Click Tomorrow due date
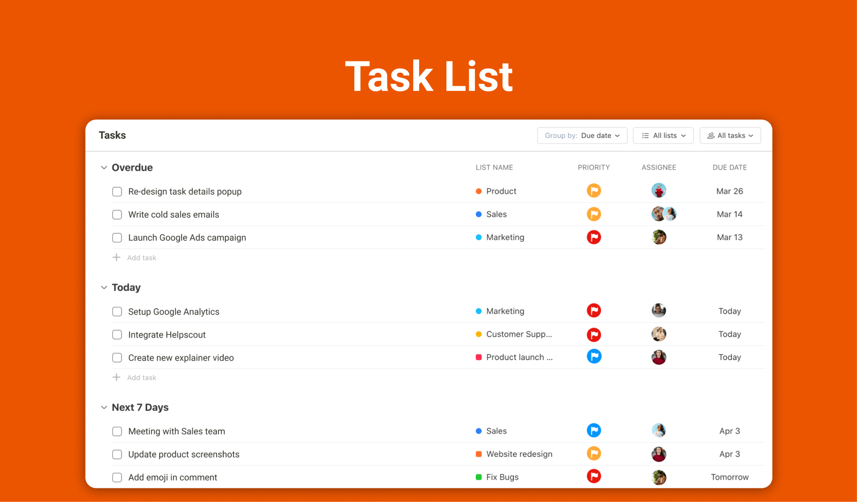The height and width of the screenshot is (504, 857). [730, 477]
